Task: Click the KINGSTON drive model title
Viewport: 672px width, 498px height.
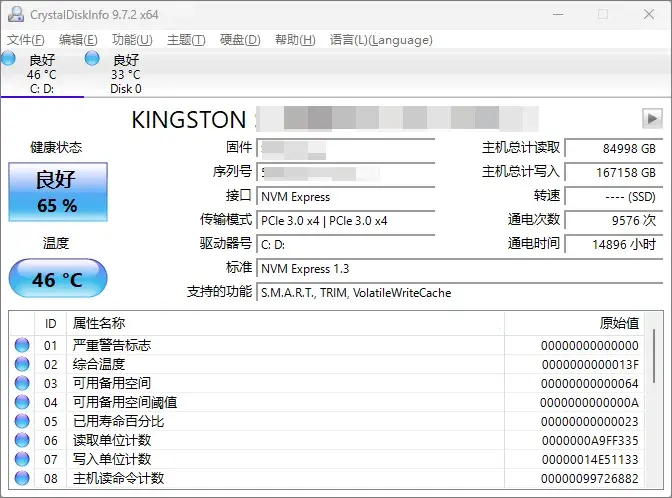Action: pyautogui.click(x=189, y=120)
